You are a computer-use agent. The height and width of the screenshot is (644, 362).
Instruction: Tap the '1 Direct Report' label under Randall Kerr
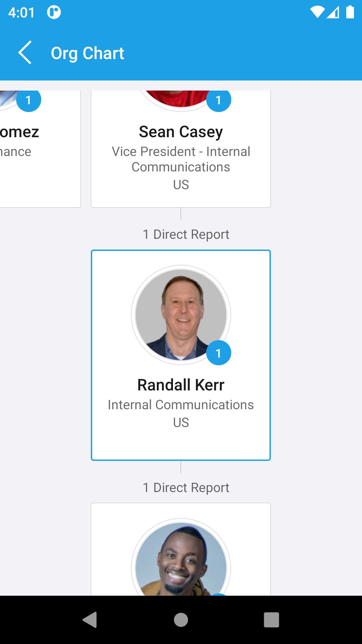186,488
